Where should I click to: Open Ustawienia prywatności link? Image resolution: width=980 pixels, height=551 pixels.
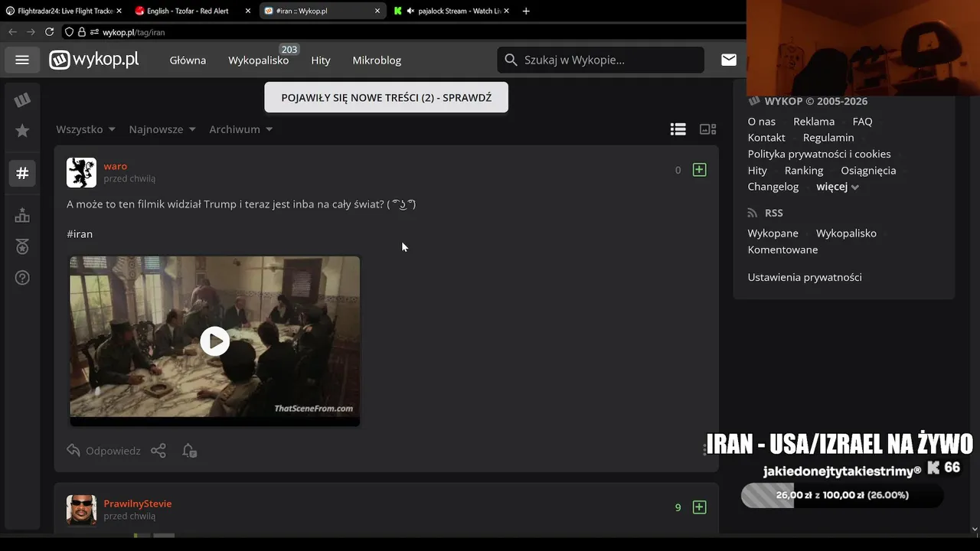click(x=805, y=277)
